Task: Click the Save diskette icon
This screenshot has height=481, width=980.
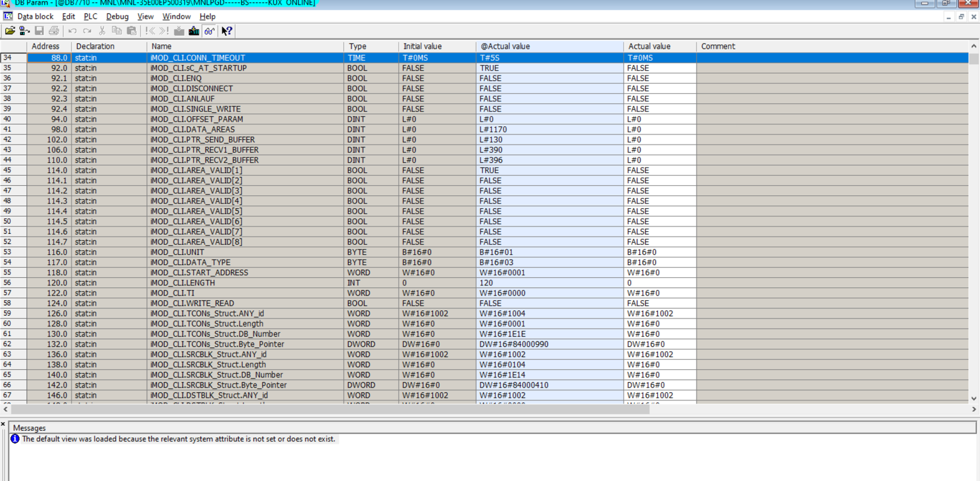Action: tap(39, 31)
